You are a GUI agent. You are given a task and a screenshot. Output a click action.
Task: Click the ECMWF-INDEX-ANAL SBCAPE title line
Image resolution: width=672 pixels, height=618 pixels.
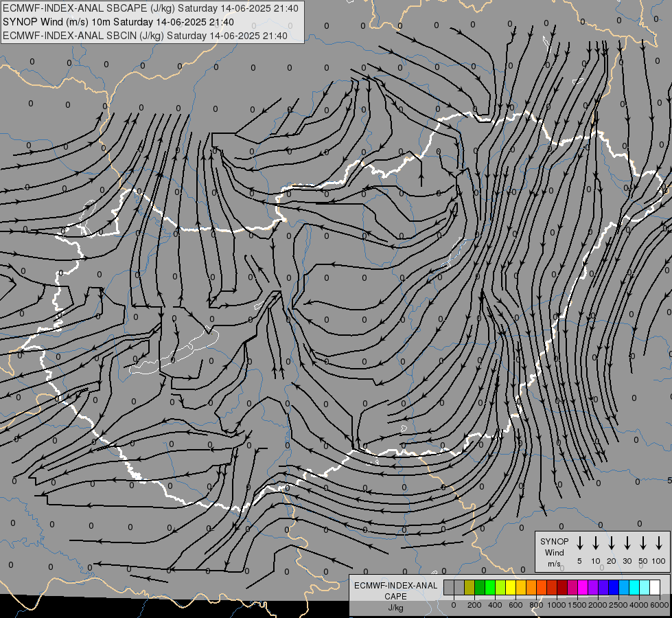click(150, 8)
